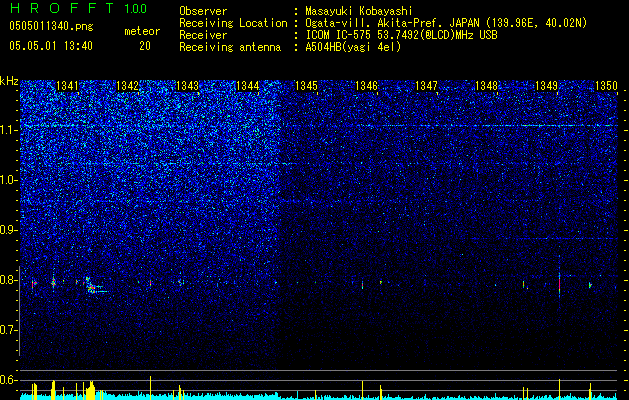This screenshot has width=629, height=400.
Task: Click the kHz axis unit label
Action: coord(9,81)
